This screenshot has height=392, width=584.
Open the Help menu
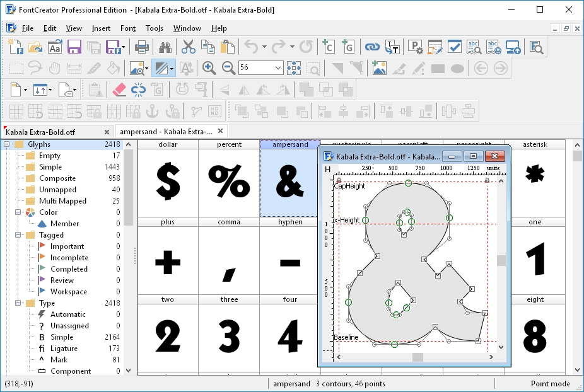click(x=219, y=28)
